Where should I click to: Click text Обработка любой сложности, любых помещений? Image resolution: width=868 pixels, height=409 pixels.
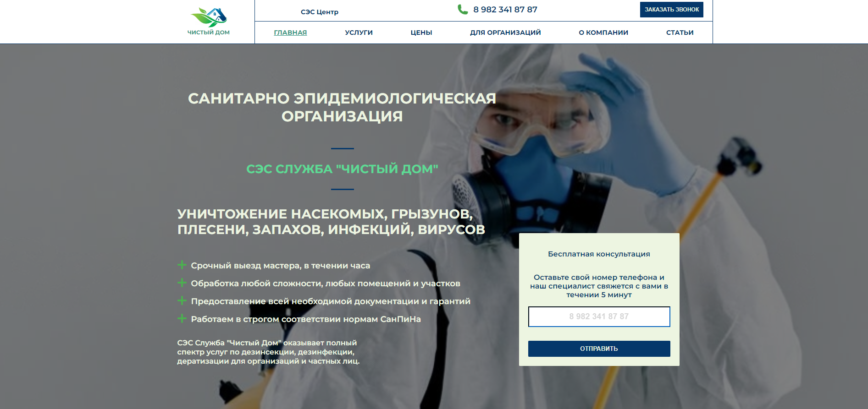(x=326, y=284)
